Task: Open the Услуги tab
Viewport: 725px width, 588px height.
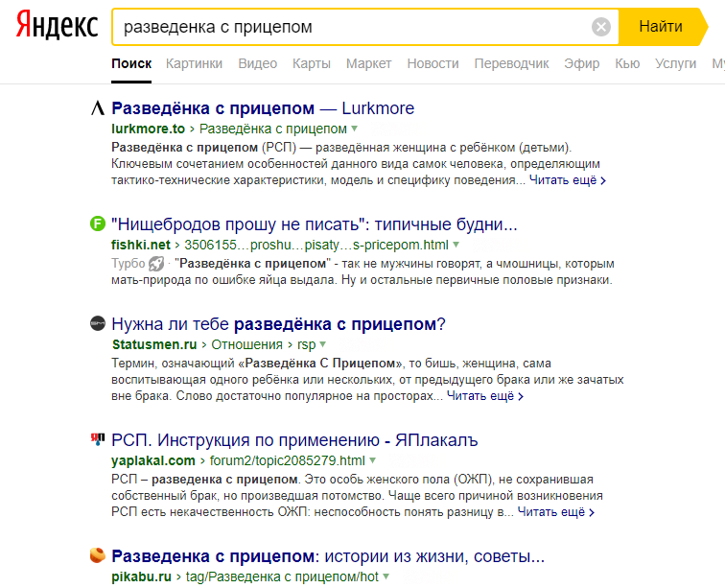Action: coord(675,63)
